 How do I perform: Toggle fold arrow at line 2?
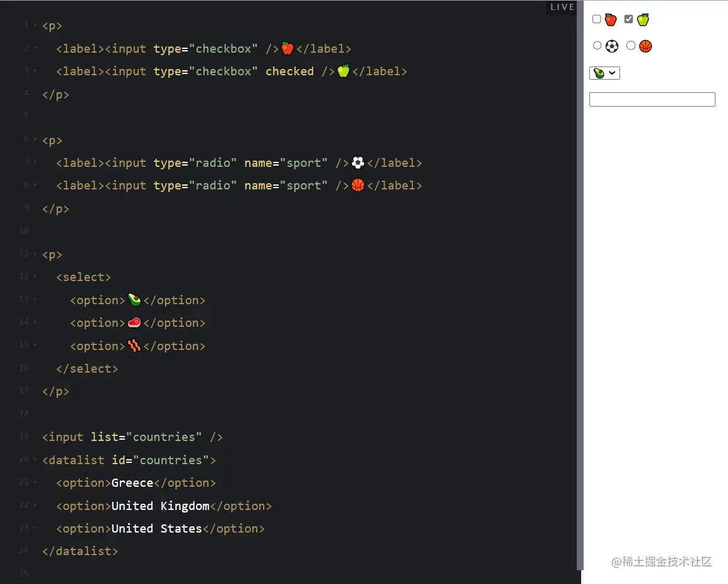coord(35,48)
